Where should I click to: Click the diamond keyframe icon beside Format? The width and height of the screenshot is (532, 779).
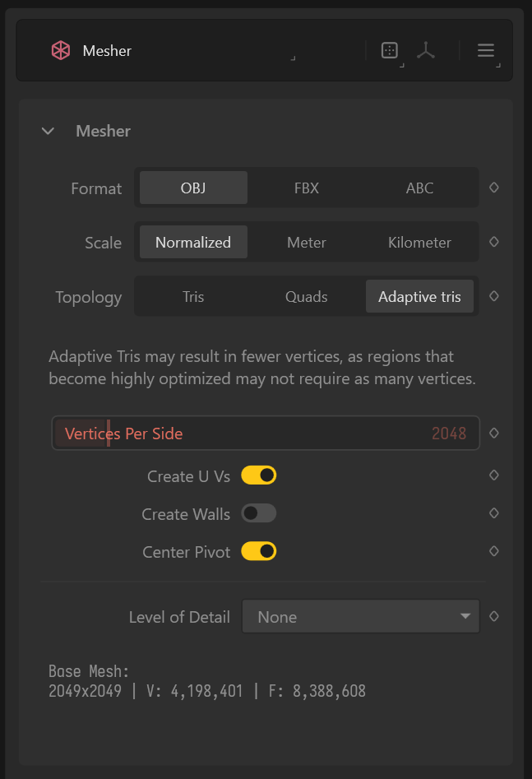(494, 188)
